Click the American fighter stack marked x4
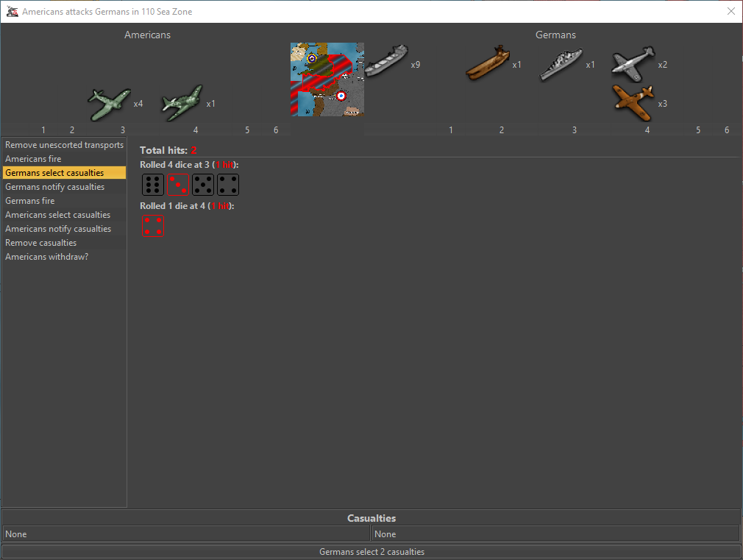Screen dimensions: 743x560 click(109, 104)
